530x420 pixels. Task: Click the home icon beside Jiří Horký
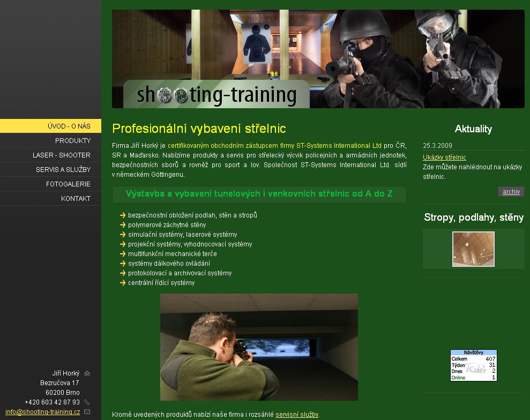[87, 373]
